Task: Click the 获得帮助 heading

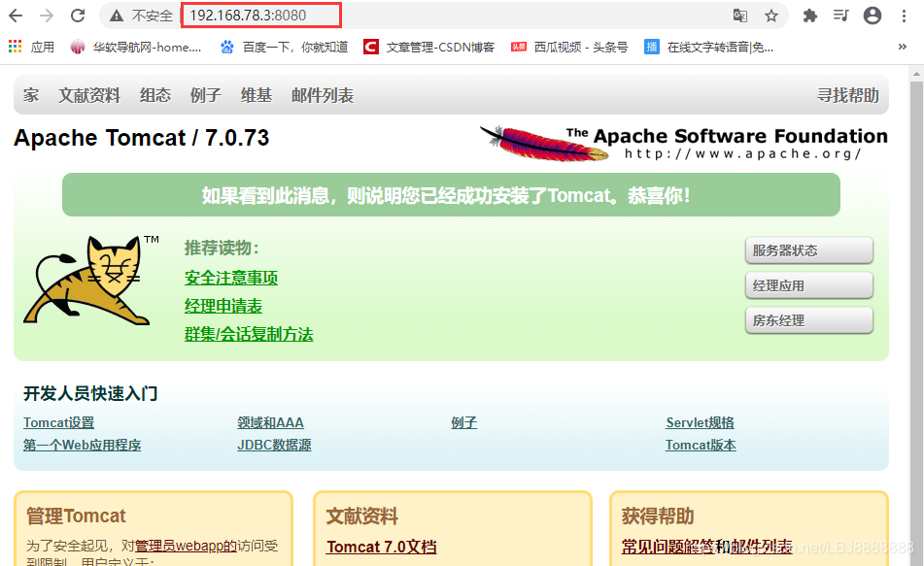Action: pos(658,516)
